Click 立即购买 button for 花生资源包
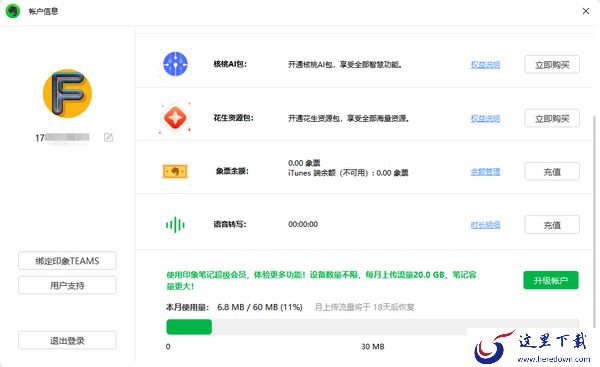Screen dimensions: 600x367 pyautogui.click(x=552, y=119)
